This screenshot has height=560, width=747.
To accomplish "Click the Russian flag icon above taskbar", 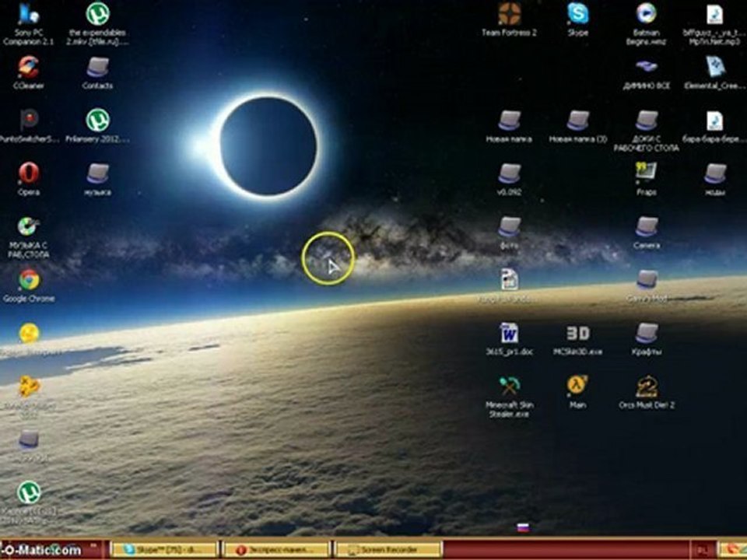I will 523,527.
